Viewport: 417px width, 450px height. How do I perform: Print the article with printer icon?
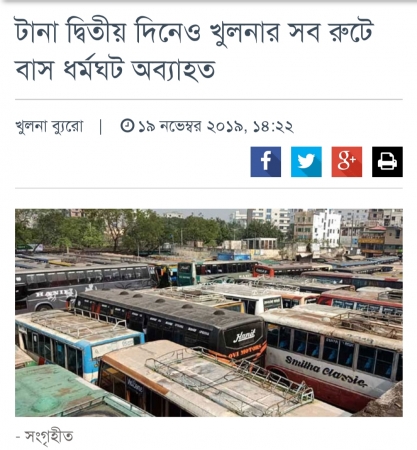(387, 162)
